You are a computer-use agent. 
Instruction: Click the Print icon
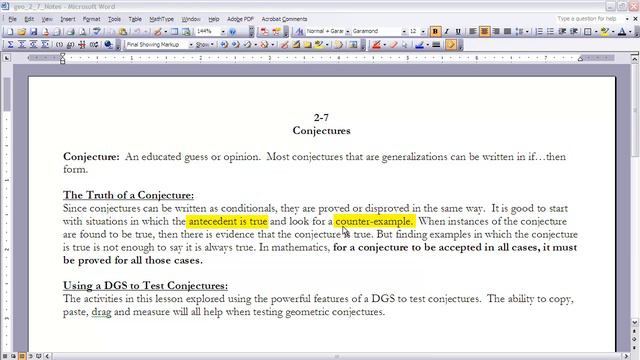70,31
